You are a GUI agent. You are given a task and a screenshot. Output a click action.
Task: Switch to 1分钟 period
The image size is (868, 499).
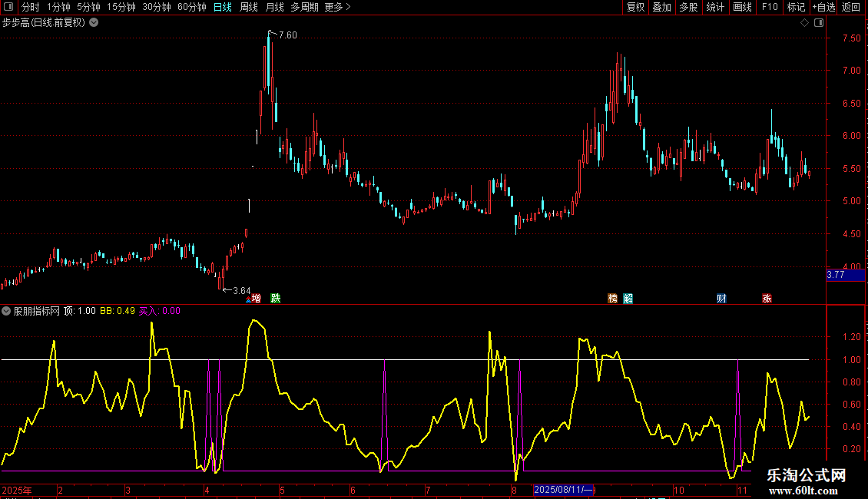[58, 7]
